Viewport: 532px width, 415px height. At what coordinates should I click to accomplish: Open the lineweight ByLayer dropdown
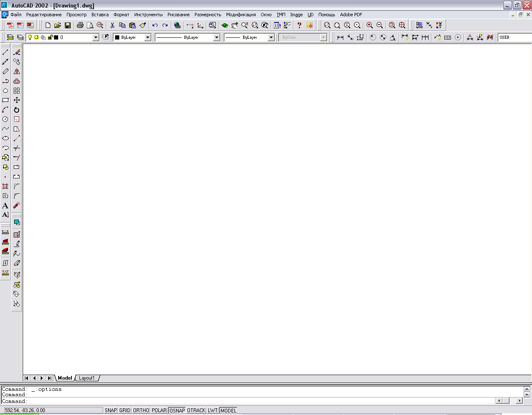coord(271,37)
